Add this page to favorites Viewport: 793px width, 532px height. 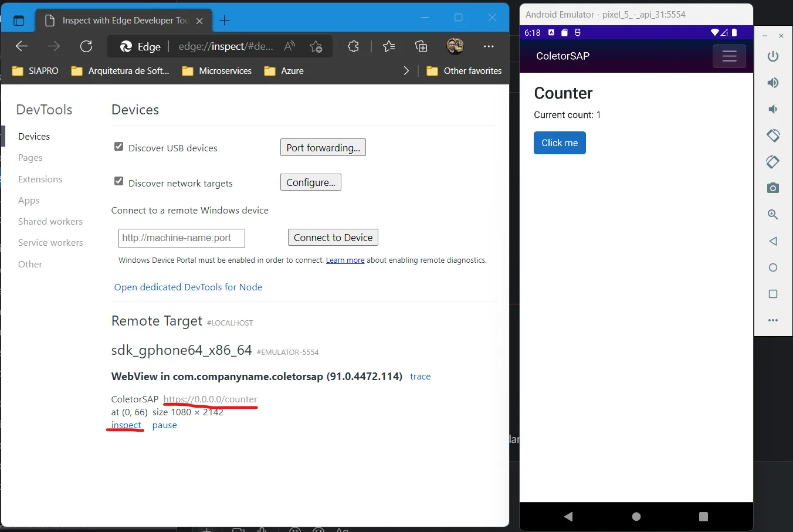click(316, 46)
